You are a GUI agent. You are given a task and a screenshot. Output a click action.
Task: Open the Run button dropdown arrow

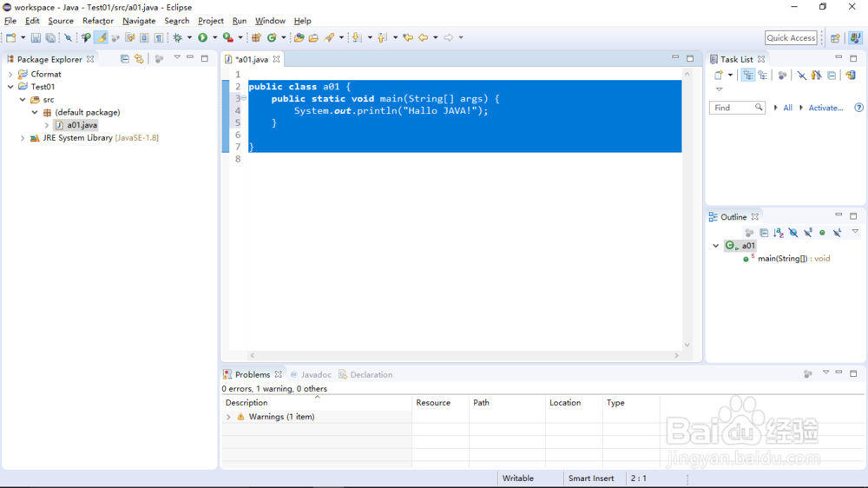(x=214, y=37)
